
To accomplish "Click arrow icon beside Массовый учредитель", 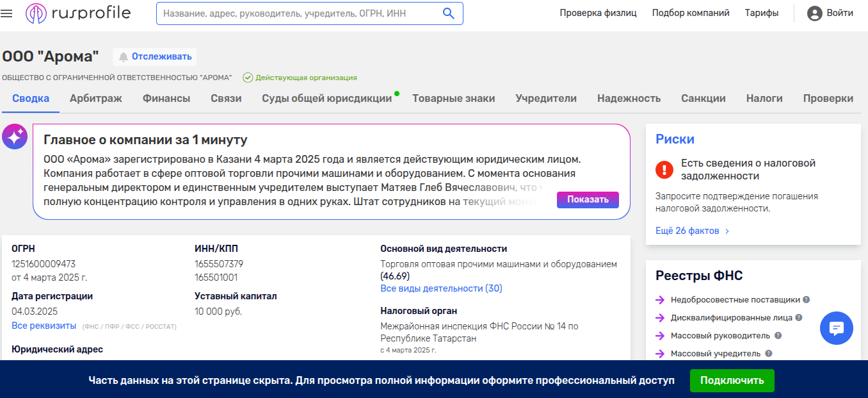I will pos(661,353).
